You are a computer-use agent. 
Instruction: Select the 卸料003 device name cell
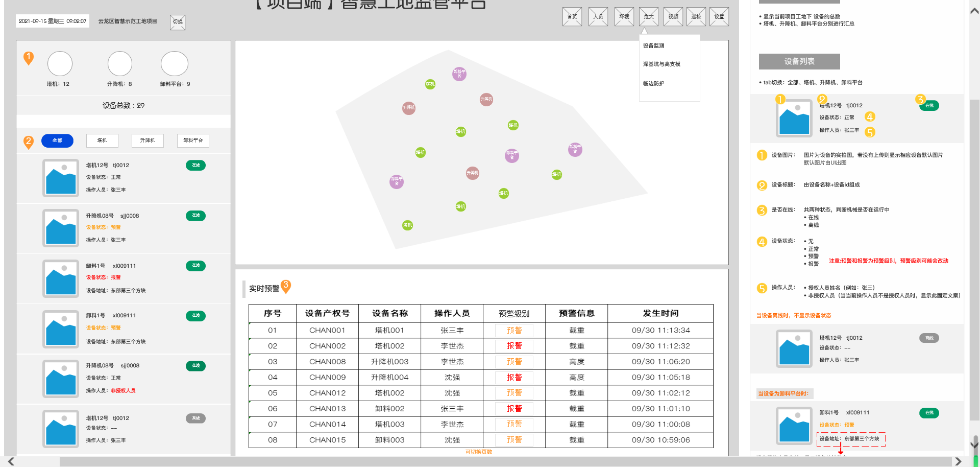pos(389,440)
